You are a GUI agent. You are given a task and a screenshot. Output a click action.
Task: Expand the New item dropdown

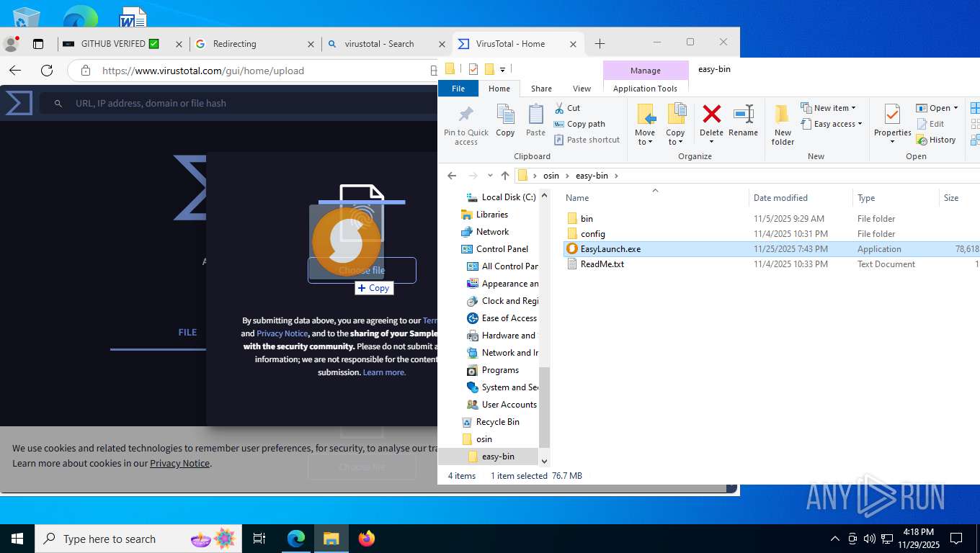[x=828, y=108]
